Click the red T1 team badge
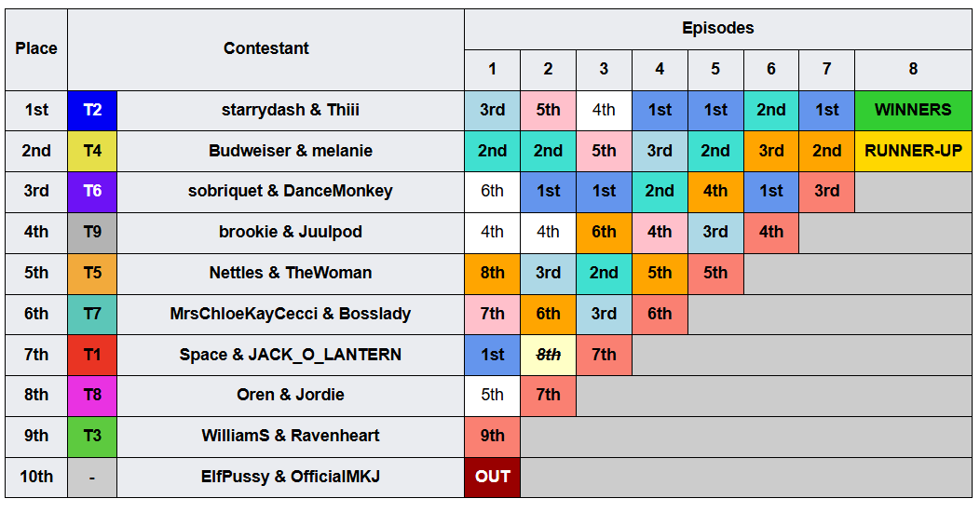Viewport: 980px width, 512px height. [92, 355]
